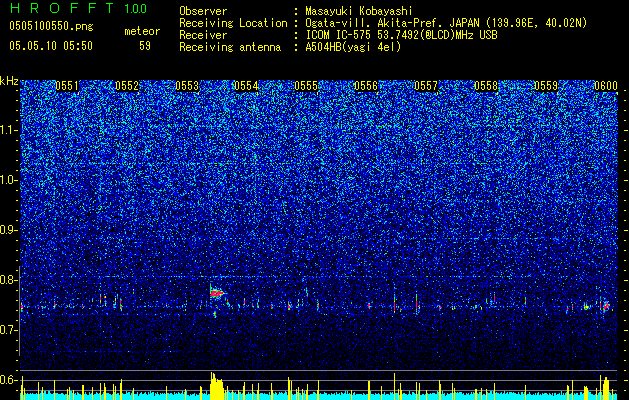Click the HROFFT 1.0.0 title text
Image resolution: width=629 pixels, height=400 pixels.
click(78, 8)
